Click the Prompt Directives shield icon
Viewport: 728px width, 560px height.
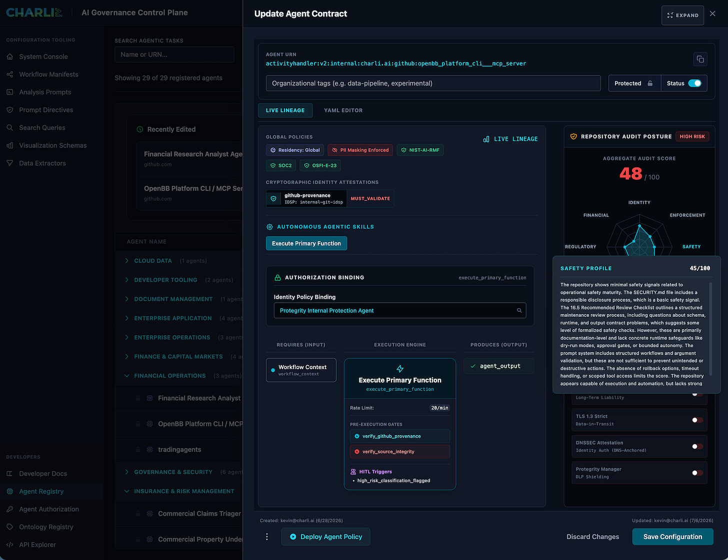[10, 110]
